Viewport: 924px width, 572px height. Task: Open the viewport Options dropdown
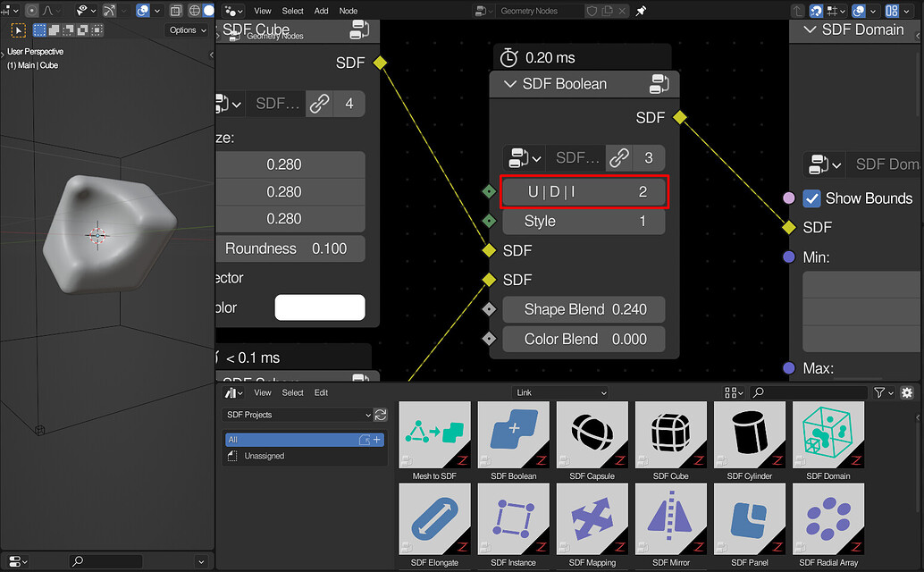(x=188, y=30)
